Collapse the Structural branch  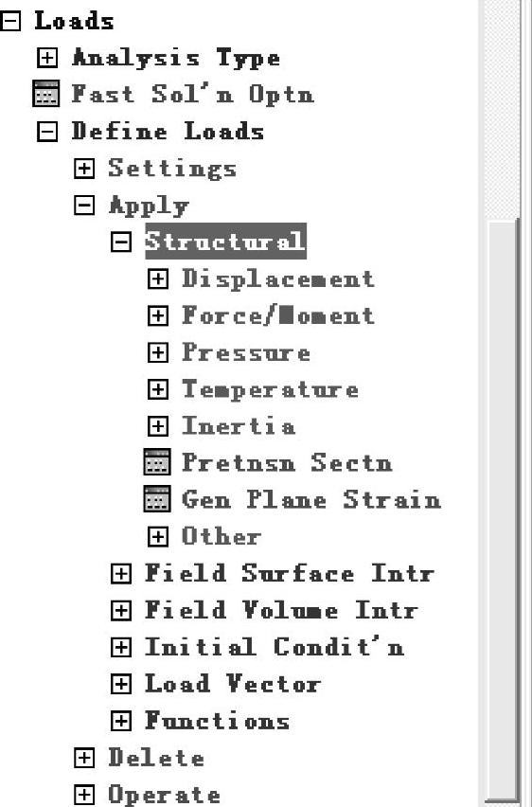point(121,242)
